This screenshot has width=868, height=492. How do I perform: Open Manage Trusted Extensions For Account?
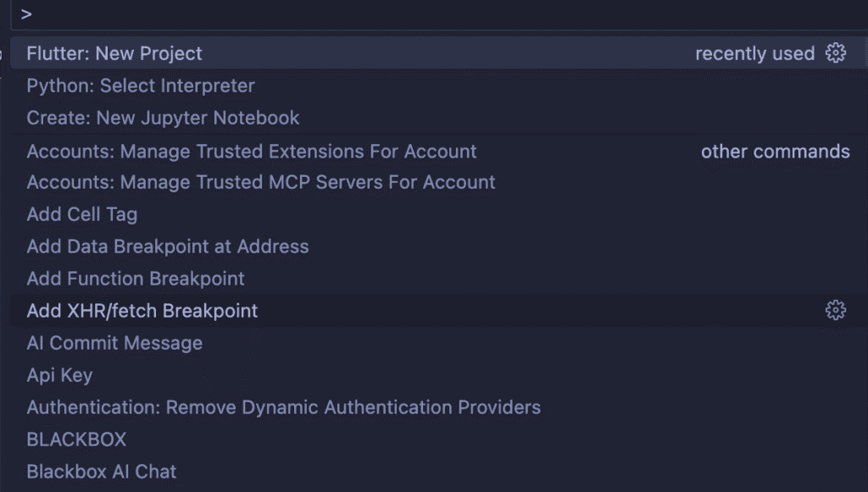252,152
